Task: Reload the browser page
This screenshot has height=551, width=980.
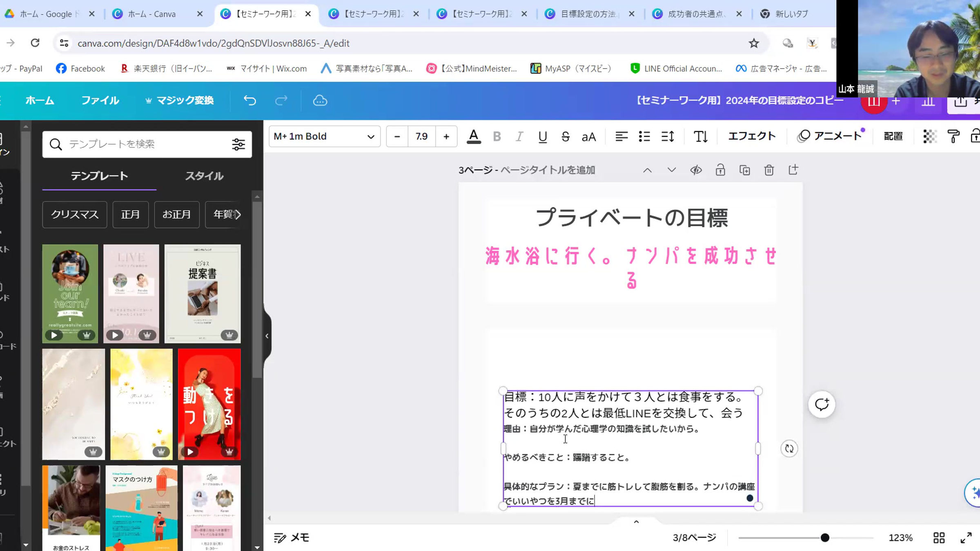Action: pyautogui.click(x=35, y=43)
